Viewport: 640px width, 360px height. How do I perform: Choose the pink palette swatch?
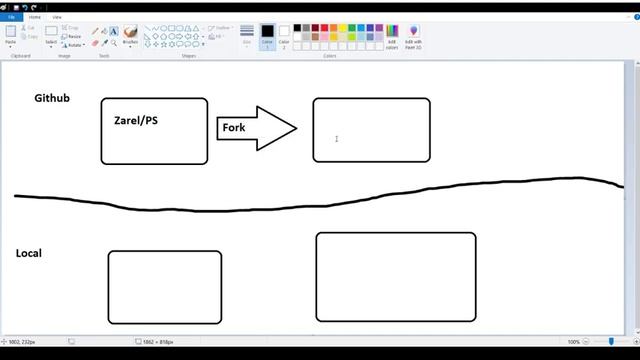[x=324, y=37]
